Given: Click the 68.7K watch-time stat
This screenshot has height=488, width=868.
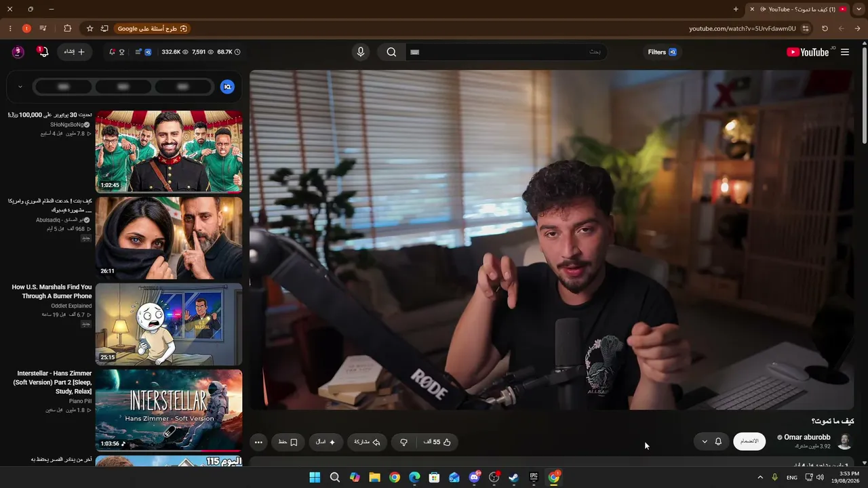Looking at the screenshot, I should coord(229,52).
